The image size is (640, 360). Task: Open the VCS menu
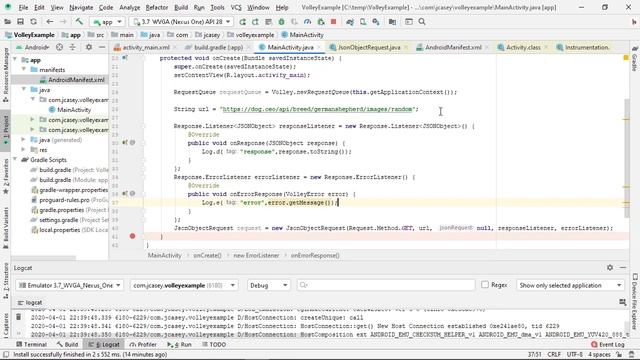point(236,7)
